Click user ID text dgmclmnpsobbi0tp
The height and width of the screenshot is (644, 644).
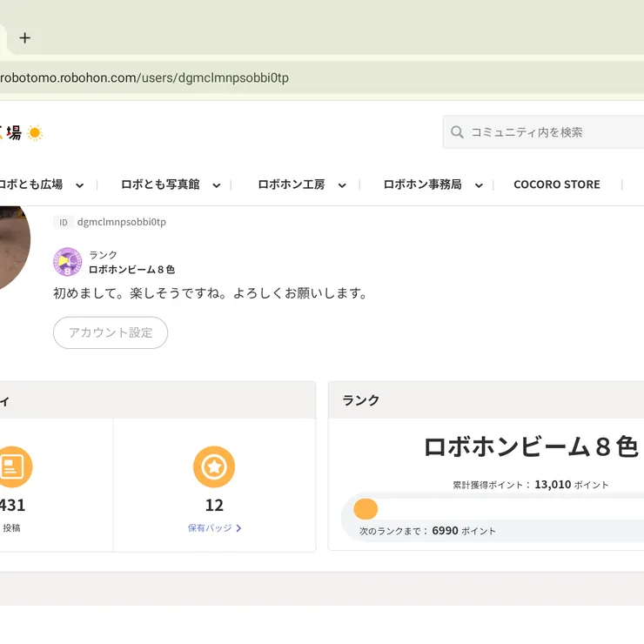point(122,222)
